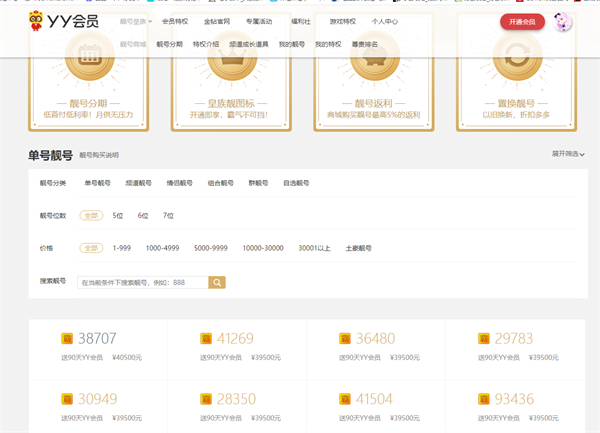Click the badge icon beside number 29783

[484, 339]
